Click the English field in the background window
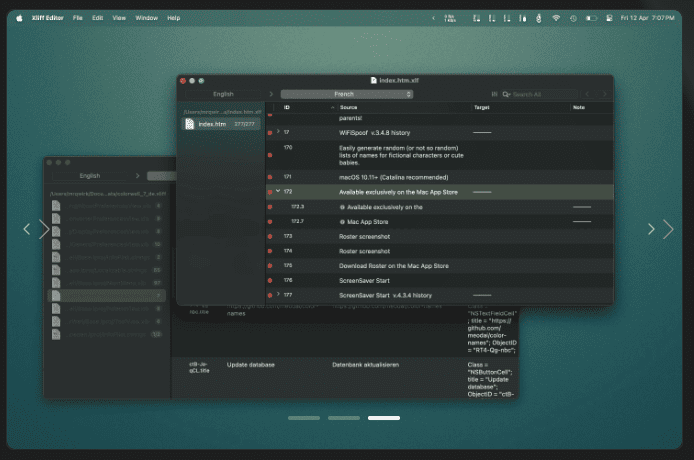 point(90,176)
